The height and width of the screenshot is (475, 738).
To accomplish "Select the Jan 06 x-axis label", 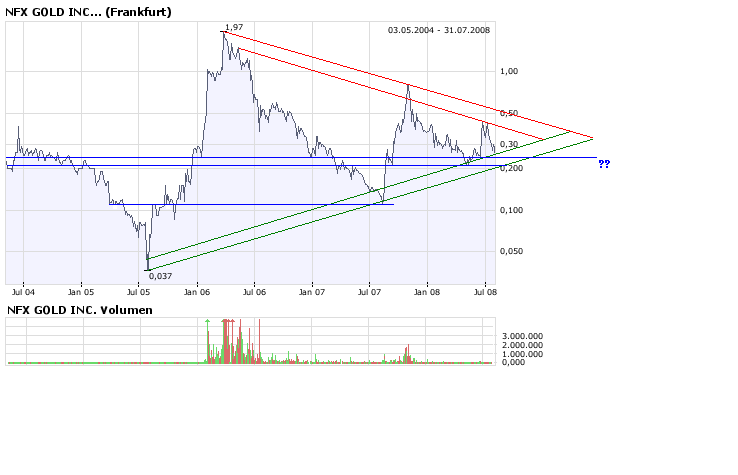I will point(197,293).
